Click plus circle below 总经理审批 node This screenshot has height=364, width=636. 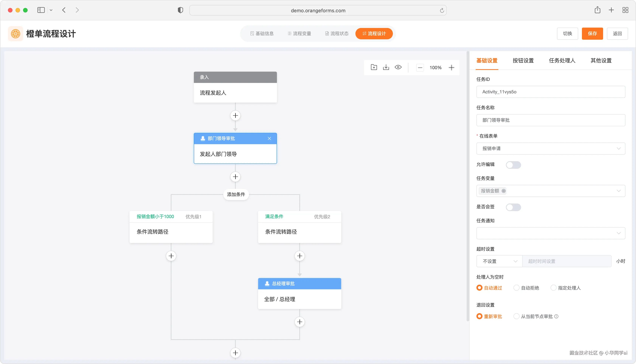pyautogui.click(x=299, y=322)
